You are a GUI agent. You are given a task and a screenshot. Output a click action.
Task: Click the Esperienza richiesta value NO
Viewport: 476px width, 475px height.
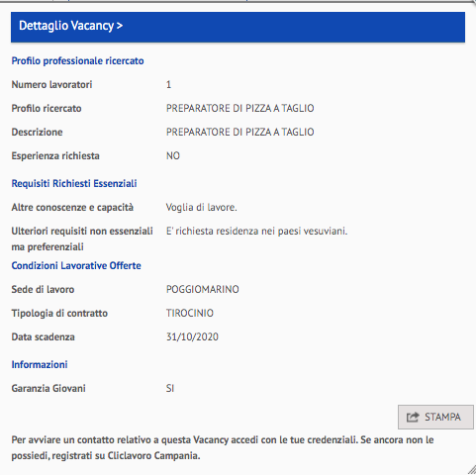click(173, 155)
